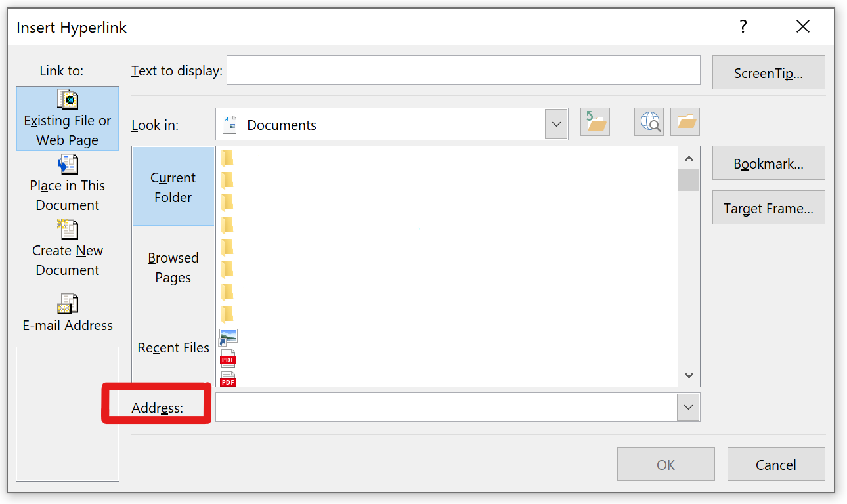Open the Bookmark dialog button

pos(768,163)
